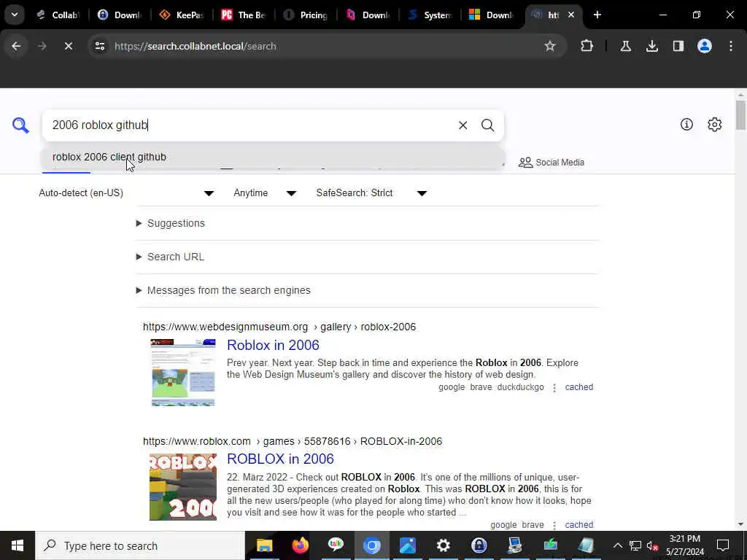Open the Anytime time range dropdown

coord(264,192)
